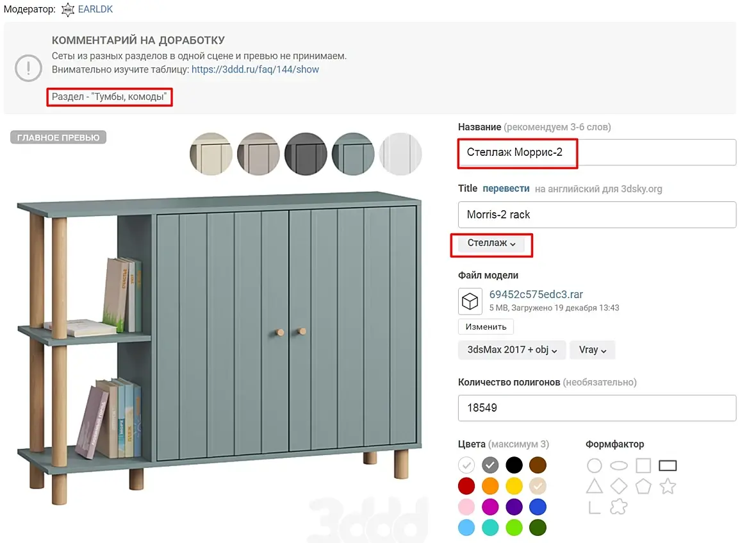The height and width of the screenshot is (543, 756).
Task: Pick the red color swatch
Action: coord(467,486)
